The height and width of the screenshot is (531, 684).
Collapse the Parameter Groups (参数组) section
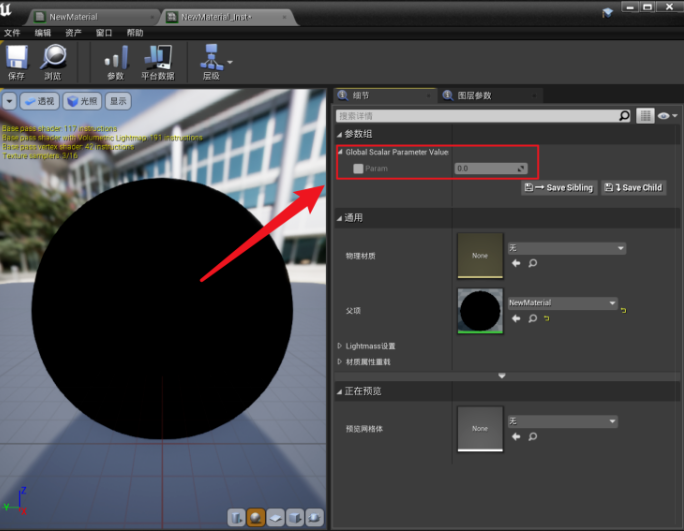339,134
